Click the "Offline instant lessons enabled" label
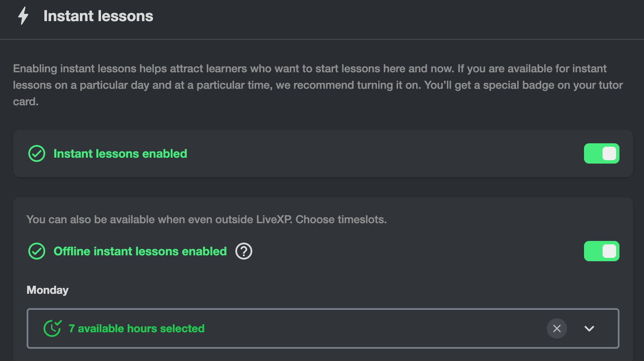The image size is (644, 361). 140,251
